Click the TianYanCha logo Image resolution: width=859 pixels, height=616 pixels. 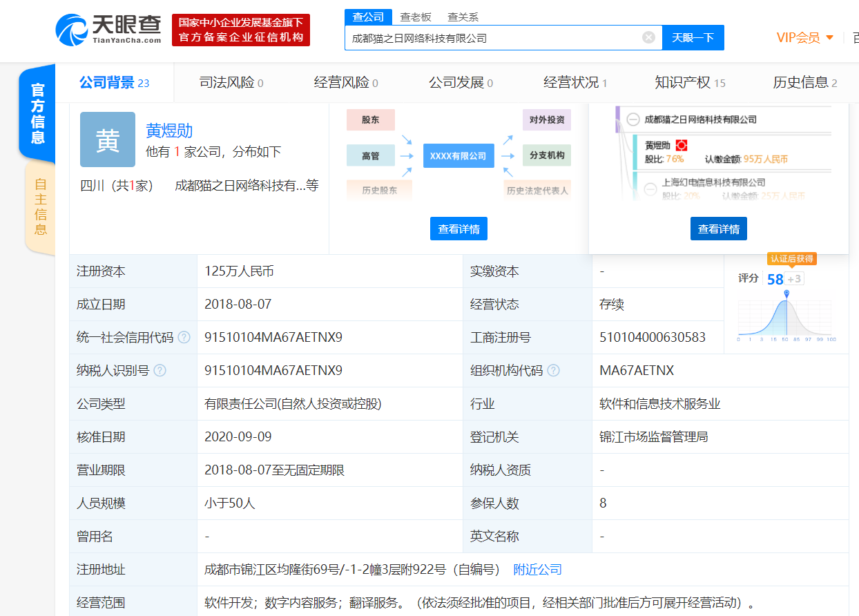[x=108, y=30]
